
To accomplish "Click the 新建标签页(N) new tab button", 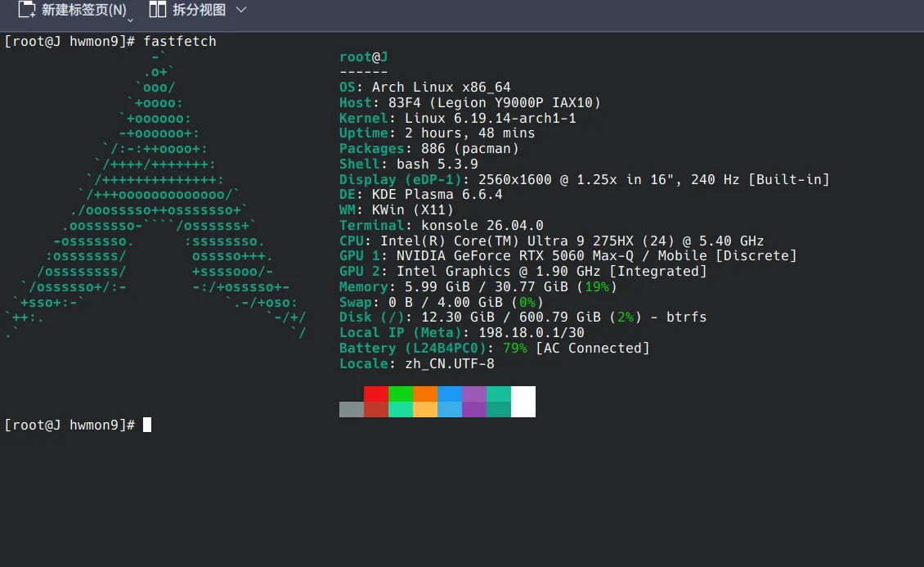I will click(x=72, y=10).
